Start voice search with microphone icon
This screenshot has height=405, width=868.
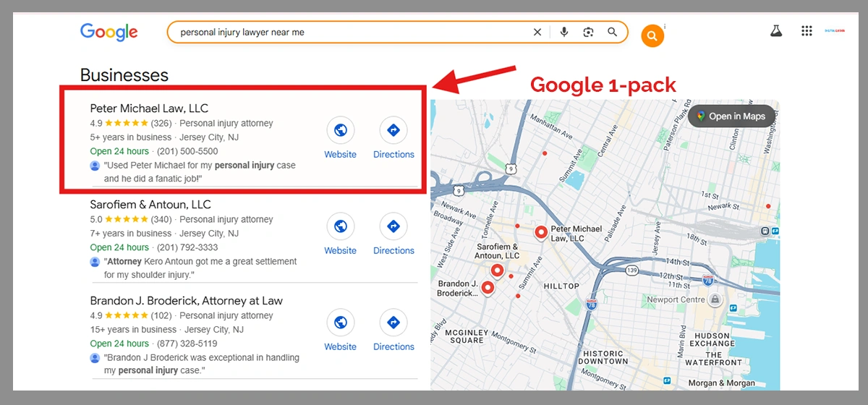(x=564, y=32)
